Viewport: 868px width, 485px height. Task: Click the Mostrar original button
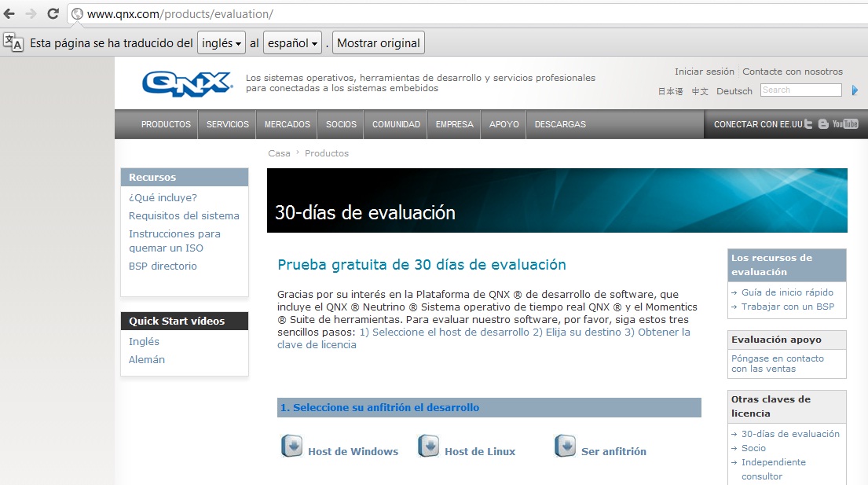[x=379, y=42]
